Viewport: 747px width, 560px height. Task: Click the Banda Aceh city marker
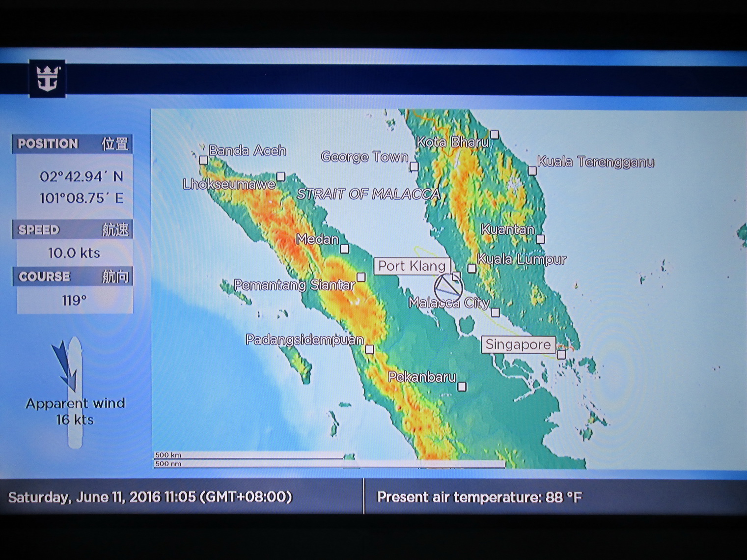pos(203,160)
